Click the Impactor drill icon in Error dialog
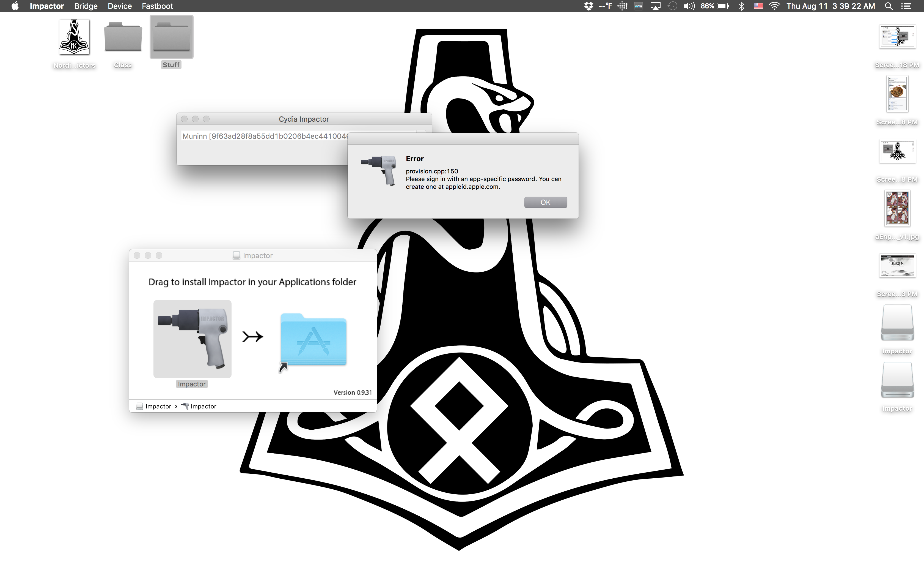Screen dimensions: 924x578 point(379,170)
